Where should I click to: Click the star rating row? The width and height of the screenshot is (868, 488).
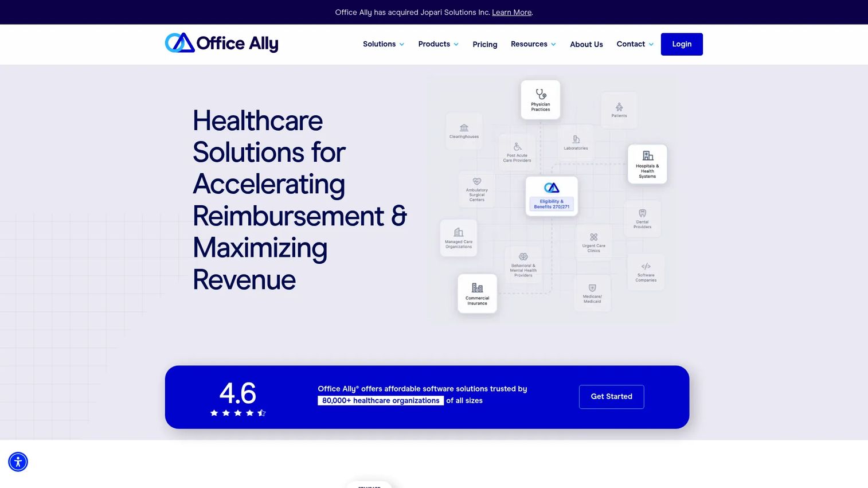pos(238,413)
